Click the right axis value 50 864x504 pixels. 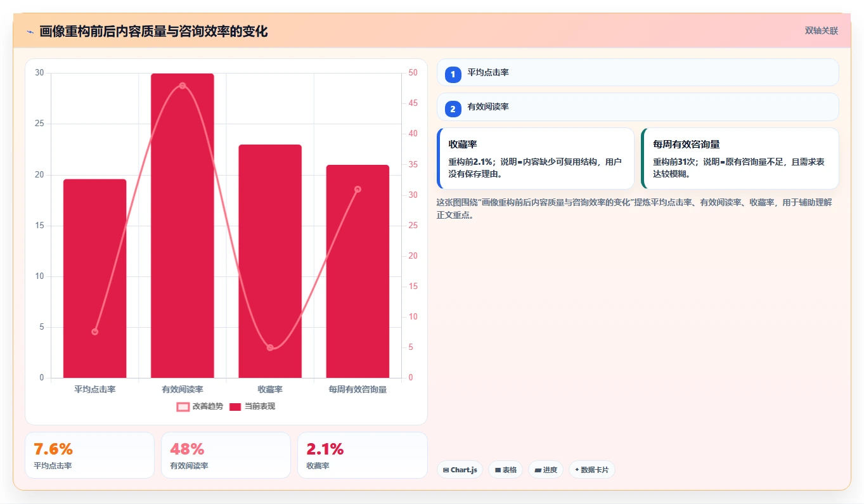coord(413,73)
